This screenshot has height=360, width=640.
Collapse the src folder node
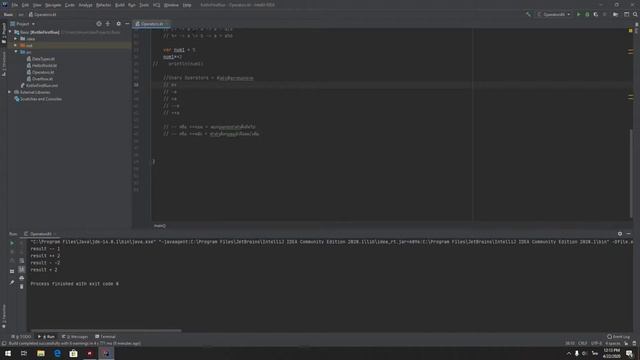point(16,52)
